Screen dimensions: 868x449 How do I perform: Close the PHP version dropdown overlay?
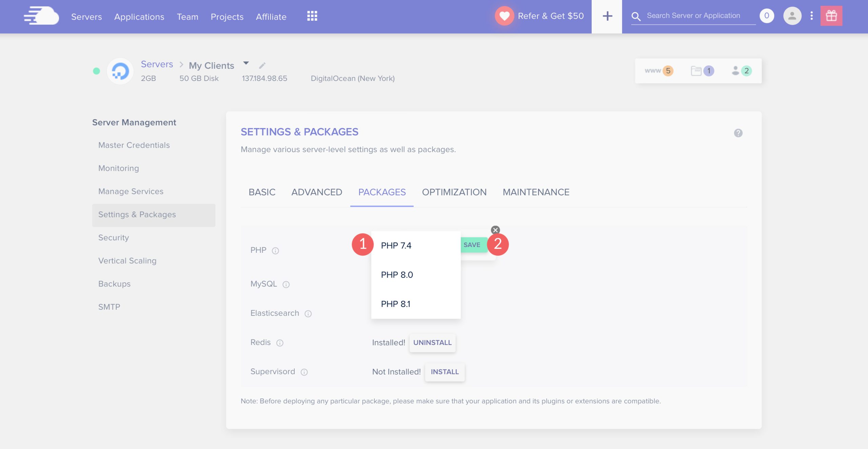[x=495, y=230]
